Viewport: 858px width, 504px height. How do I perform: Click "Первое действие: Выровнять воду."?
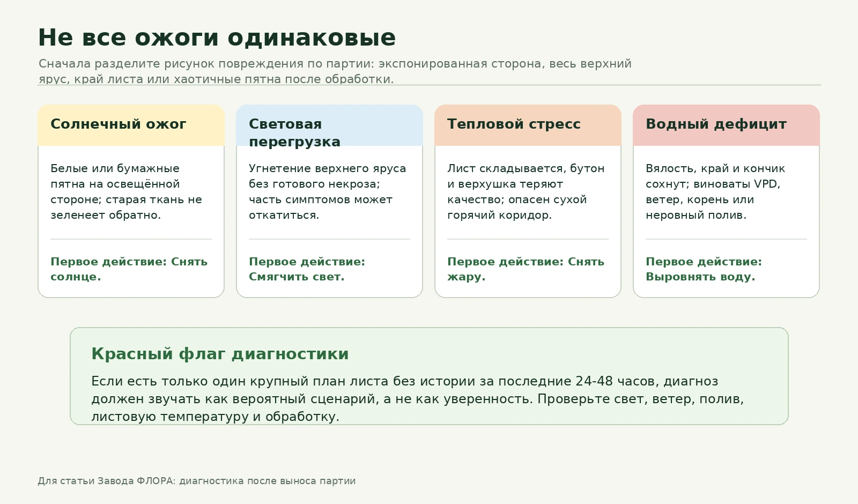pos(704,269)
